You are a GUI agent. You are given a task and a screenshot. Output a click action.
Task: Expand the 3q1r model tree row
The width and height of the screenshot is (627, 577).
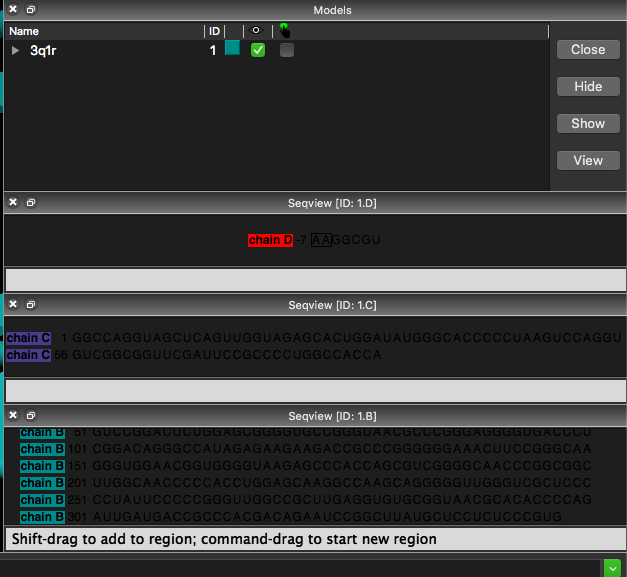pos(15,50)
